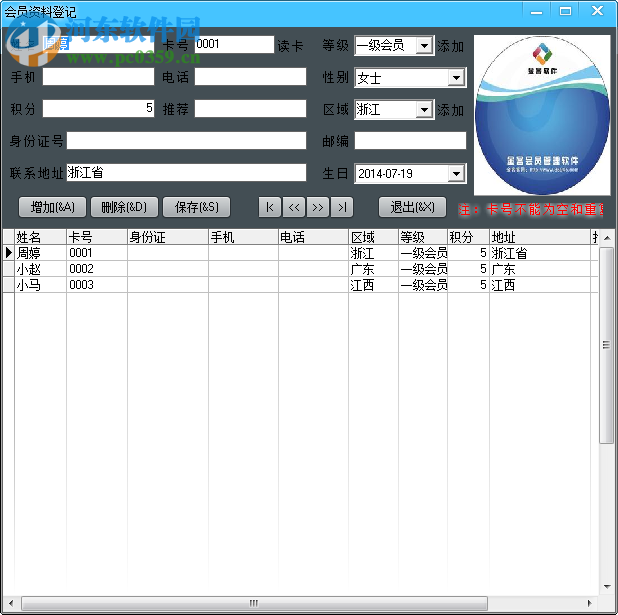Click the vertical scrollbar thumb
The image size is (618, 615).
607,345
